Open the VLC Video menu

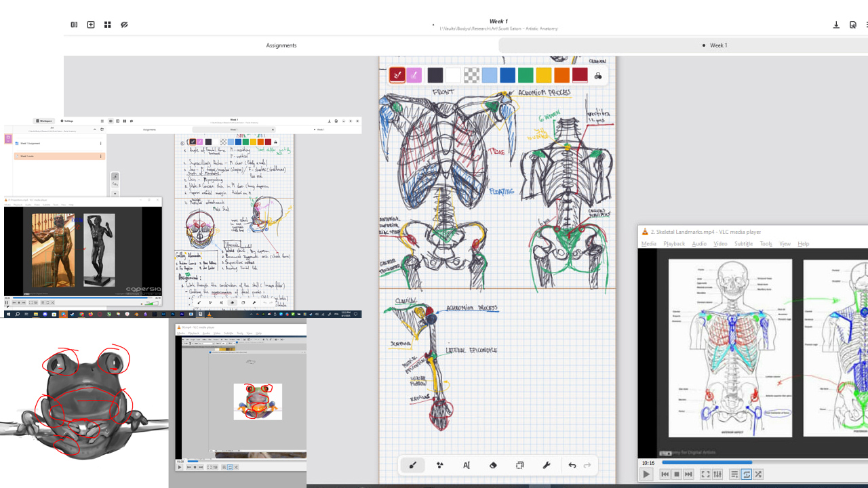click(720, 243)
